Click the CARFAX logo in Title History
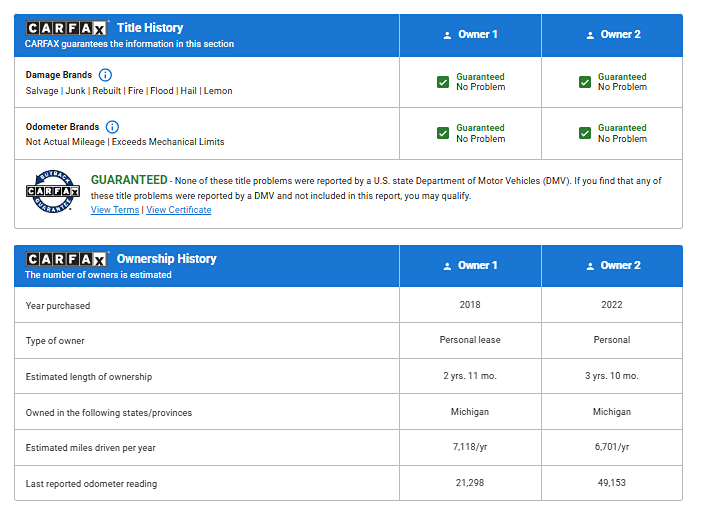Screen dimensions: 713x511 pyautogui.click(x=66, y=28)
